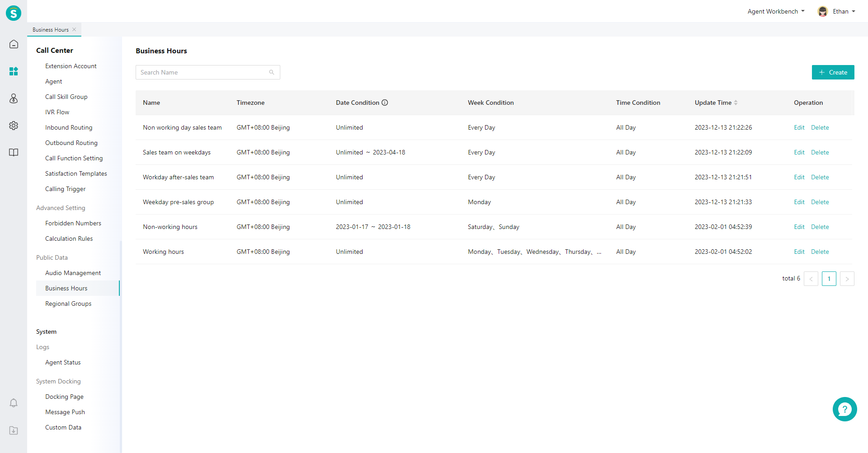Screen dimensions: 868x453
Task: Open the Agent Workbench dropdown
Action: click(x=776, y=11)
